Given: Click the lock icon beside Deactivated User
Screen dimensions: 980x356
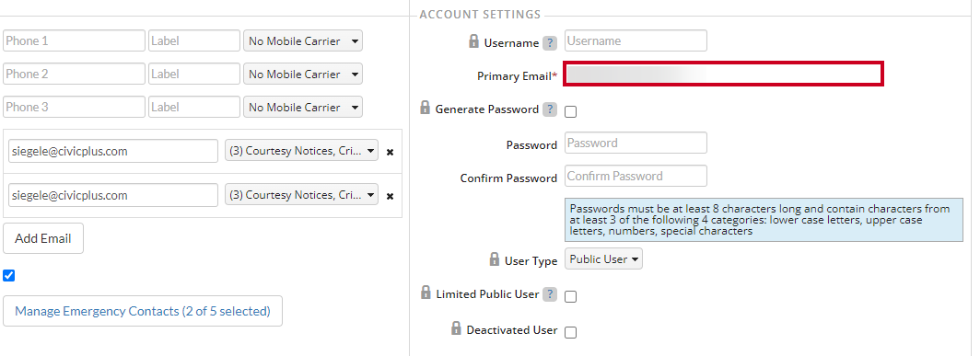Looking at the screenshot, I should pyautogui.click(x=456, y=327).
